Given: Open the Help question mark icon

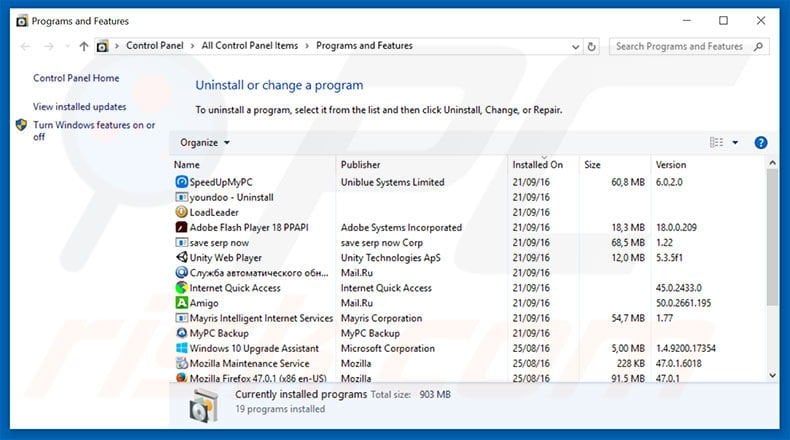Looking at the screenshot, I should (761, 143).
